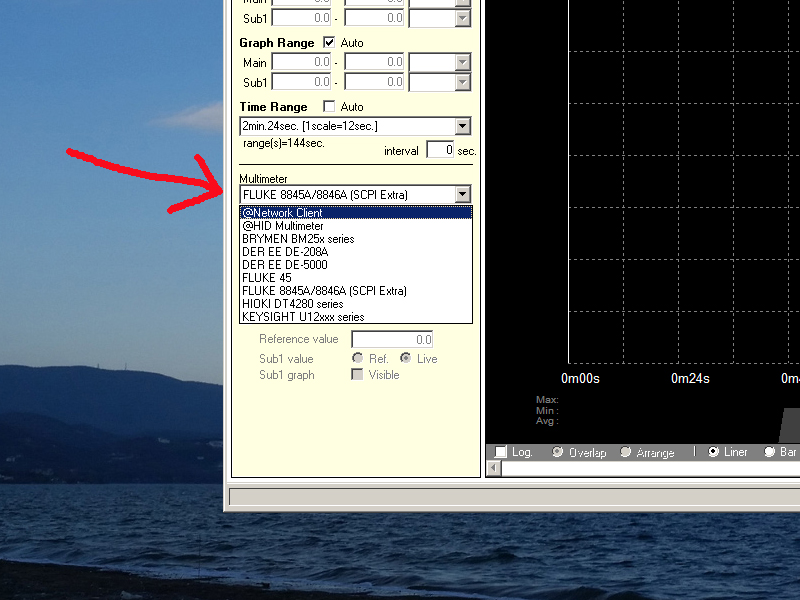This screenshot has height=600, width=800.
Task: Click the Min : readout label
Action: (x=547, y=410)
